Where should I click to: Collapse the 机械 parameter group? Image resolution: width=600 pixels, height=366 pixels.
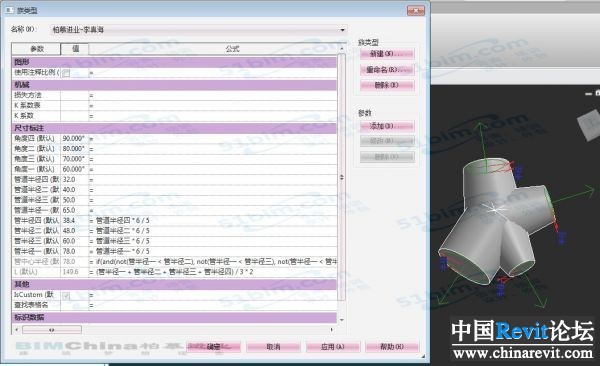tap(174, 85)
